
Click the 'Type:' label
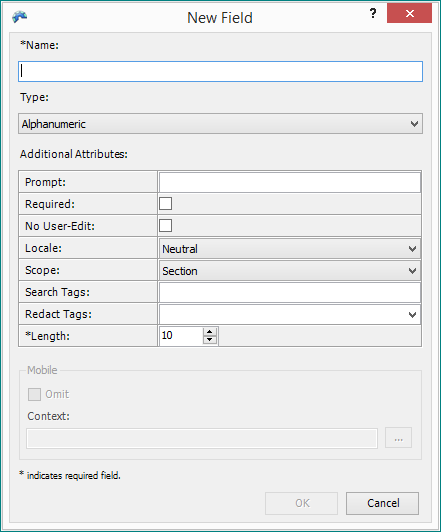[x=34, y=97]
